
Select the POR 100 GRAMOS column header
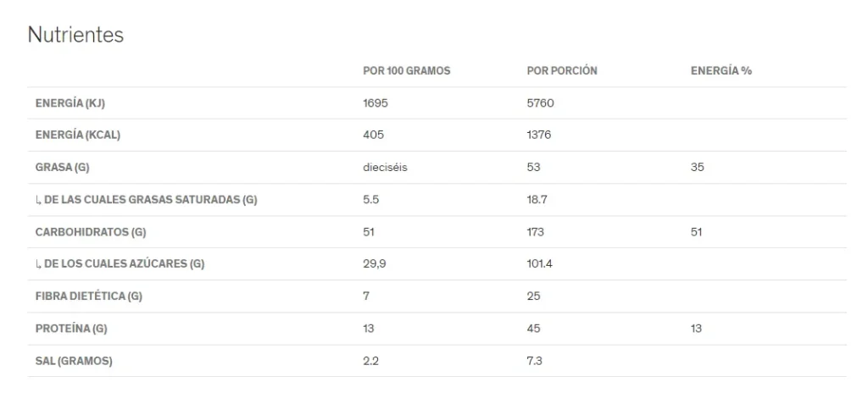(406, 71)
